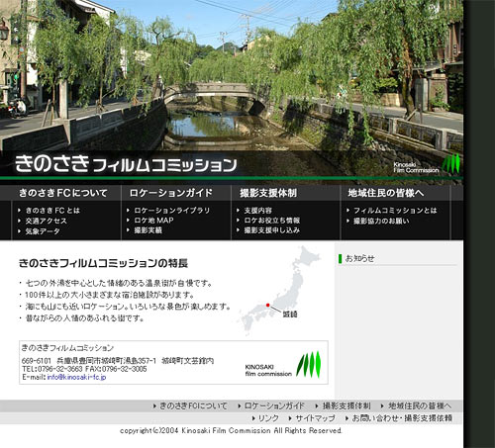Open フィルムコミッションとは link
The height and width of the screenshot is (448, 495).
click(395, 211)
